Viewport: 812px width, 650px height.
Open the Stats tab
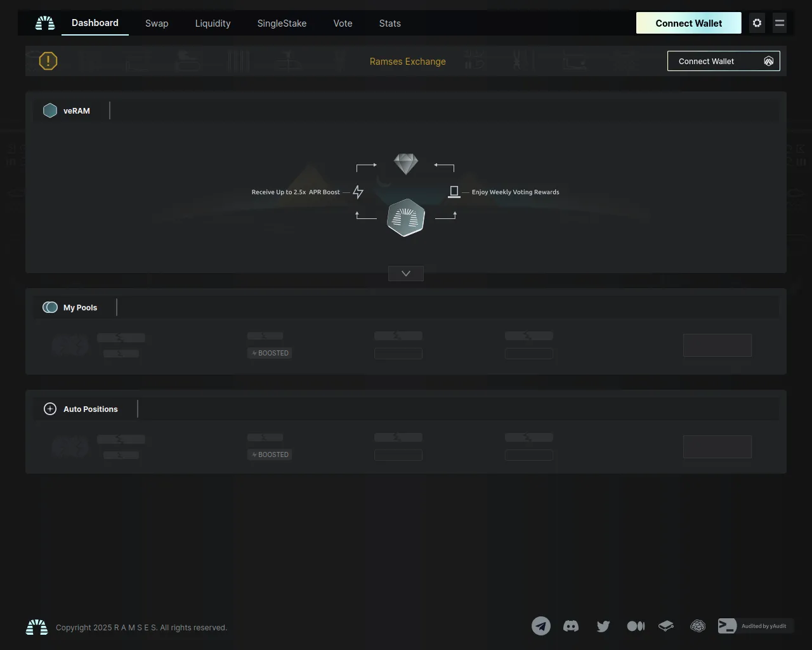pyautogui.click(x=390, y=23)
